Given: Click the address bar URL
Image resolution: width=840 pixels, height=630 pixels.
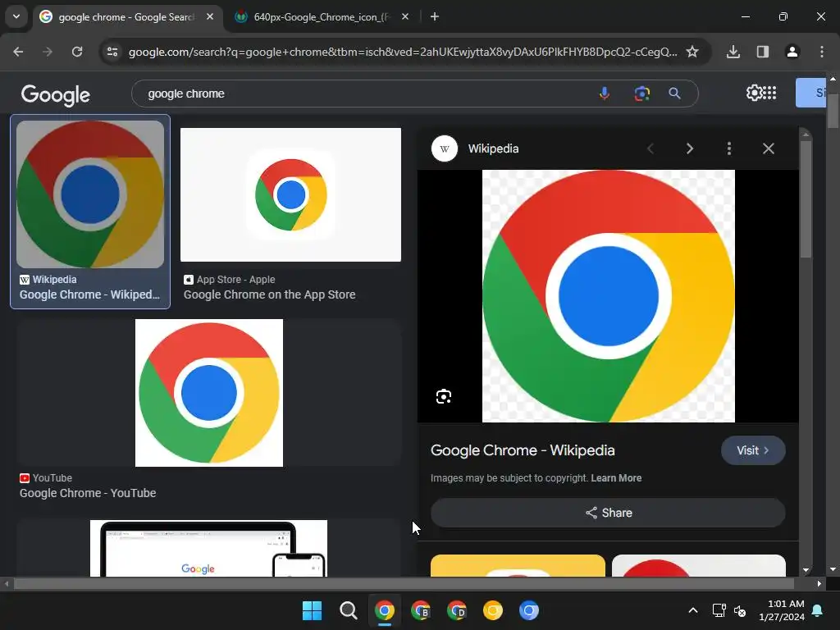Looking at the screenshot, I should tap(403, 52).
